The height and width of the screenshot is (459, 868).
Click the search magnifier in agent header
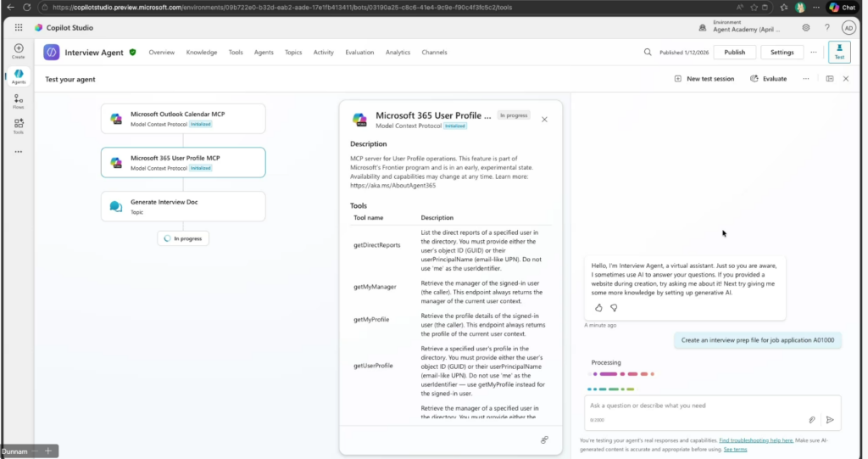[x=648, y=52]
